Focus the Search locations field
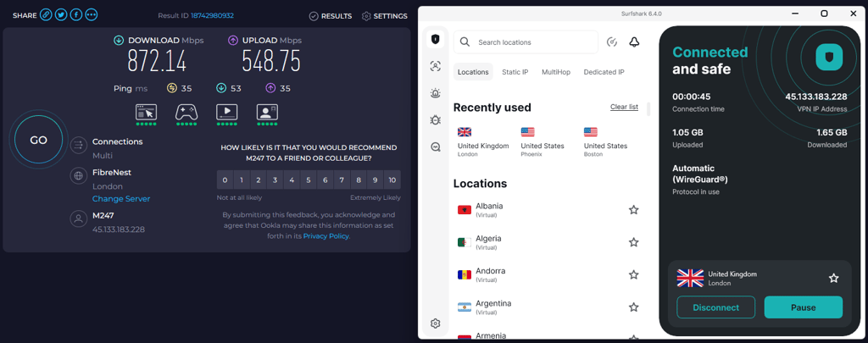The width and height of the screenshot is (868, 343). click(x=526, y=42)
